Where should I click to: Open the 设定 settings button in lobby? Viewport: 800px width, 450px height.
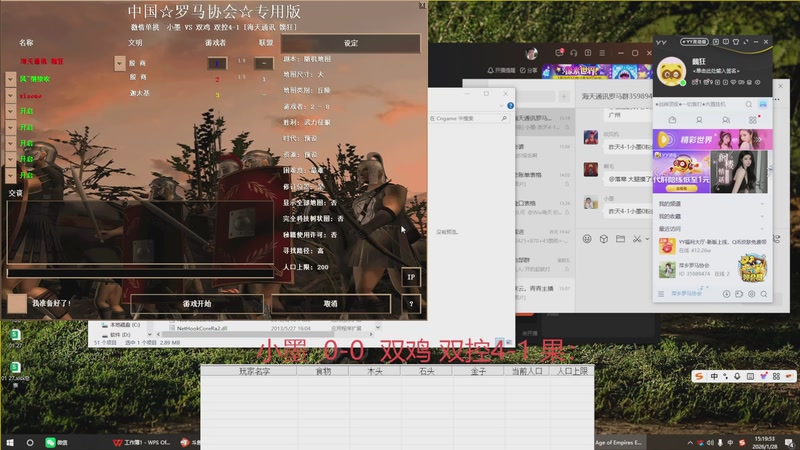(351, 43)
